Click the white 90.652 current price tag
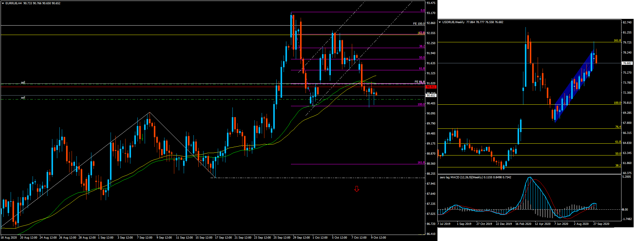The height and width of the screenshot is (241, 644). tap(431, 96)
